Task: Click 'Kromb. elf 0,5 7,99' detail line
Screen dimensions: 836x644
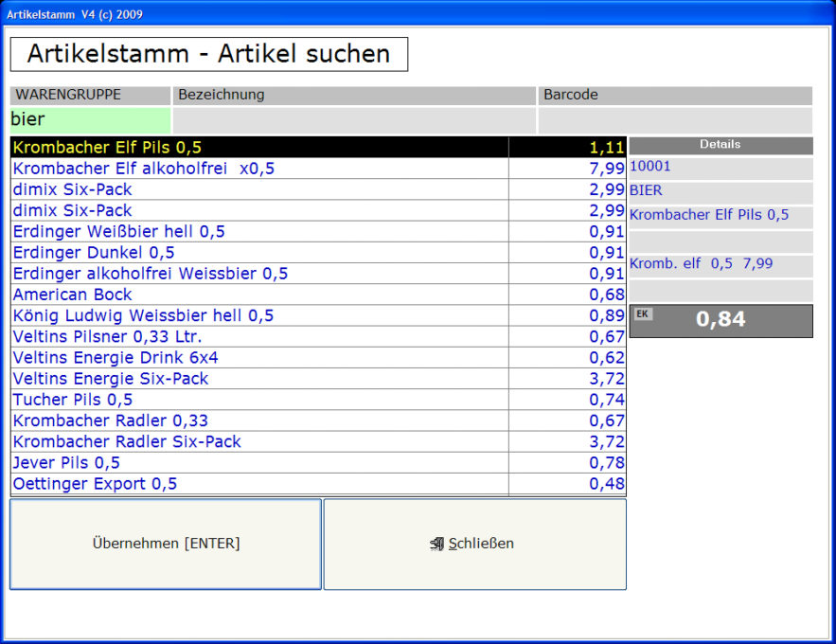Action: pyautogui.click(x=720, y=265)
